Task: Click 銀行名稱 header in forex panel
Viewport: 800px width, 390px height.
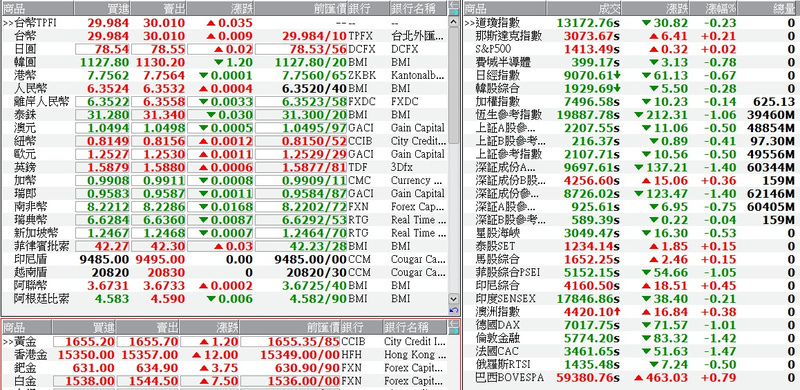Action: point(418,8)
